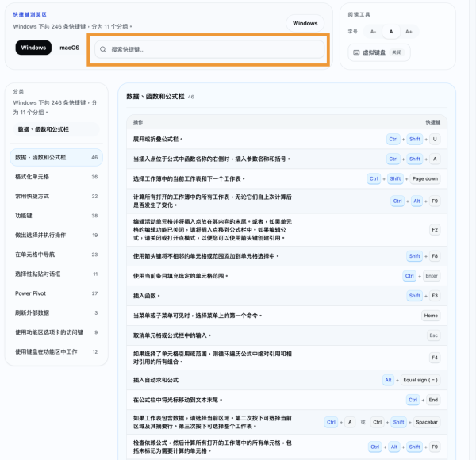The height and width of the screenshot is (460, 476).
Task: Click the magnifier icon in search box
Action: [x=103, y=49]
